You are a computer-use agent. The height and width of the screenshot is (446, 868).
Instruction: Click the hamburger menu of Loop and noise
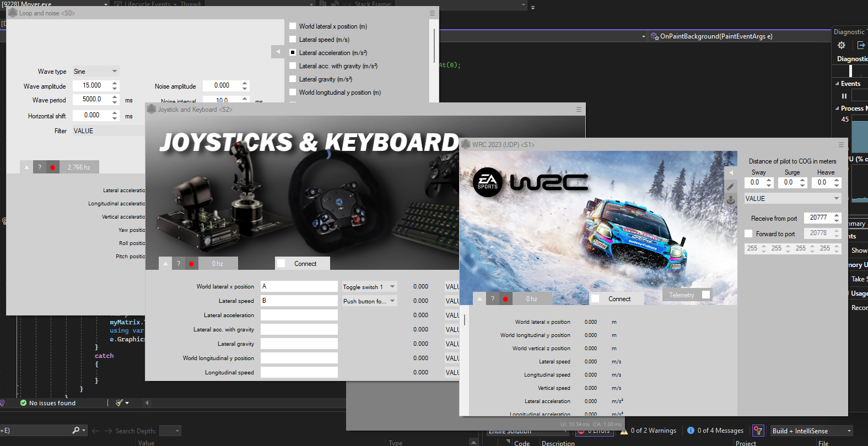432,13
